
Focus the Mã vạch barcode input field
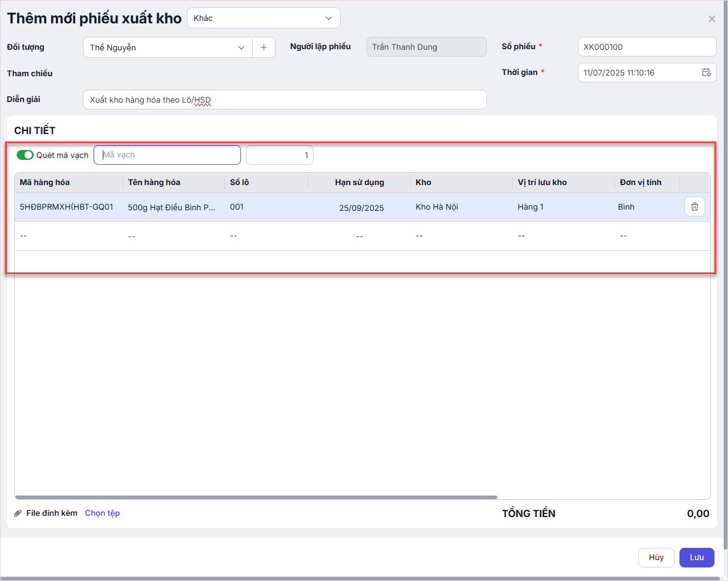click(167, 155)
